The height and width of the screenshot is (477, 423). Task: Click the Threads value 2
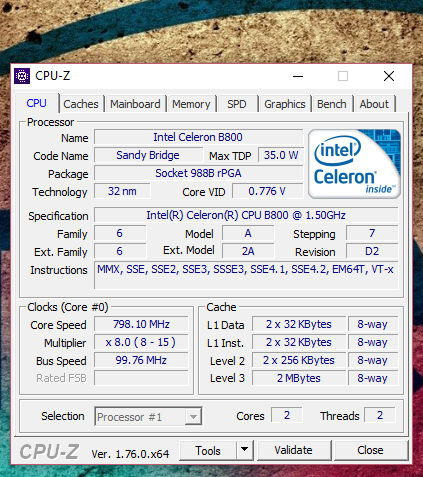coord(380,415)
